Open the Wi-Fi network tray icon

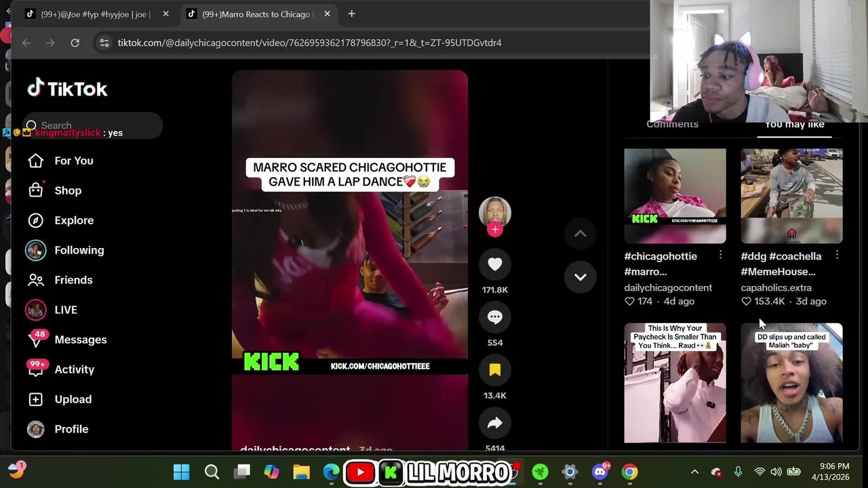[x=759, y=472]
